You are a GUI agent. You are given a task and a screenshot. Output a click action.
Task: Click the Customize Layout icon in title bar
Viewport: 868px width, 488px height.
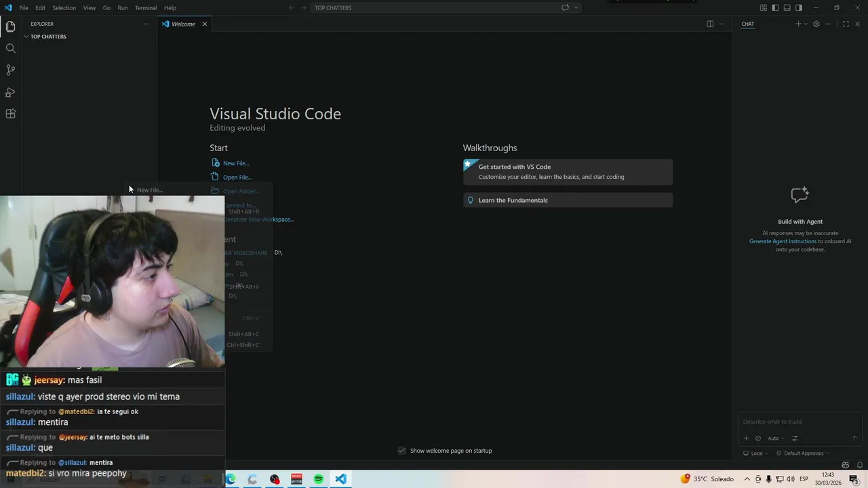[x=764, y=7]
